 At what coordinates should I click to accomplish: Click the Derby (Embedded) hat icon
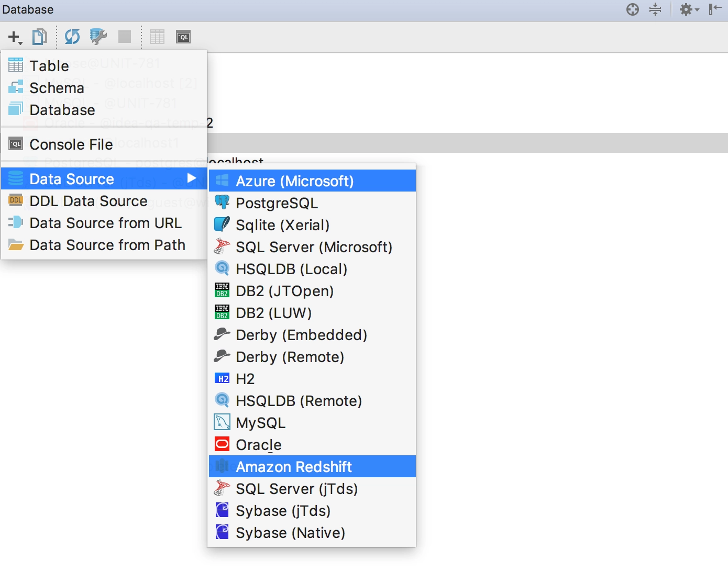[222, 334]
